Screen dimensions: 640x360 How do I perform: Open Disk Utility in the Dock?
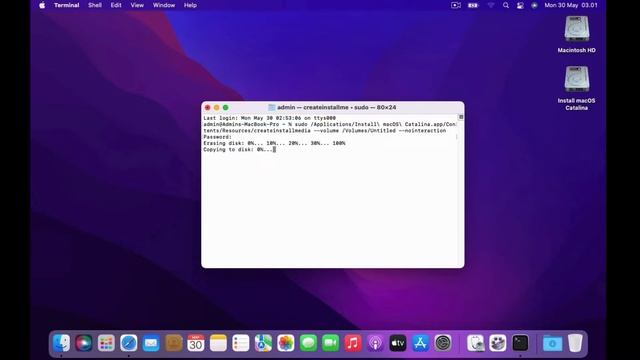tap(476, 343)
